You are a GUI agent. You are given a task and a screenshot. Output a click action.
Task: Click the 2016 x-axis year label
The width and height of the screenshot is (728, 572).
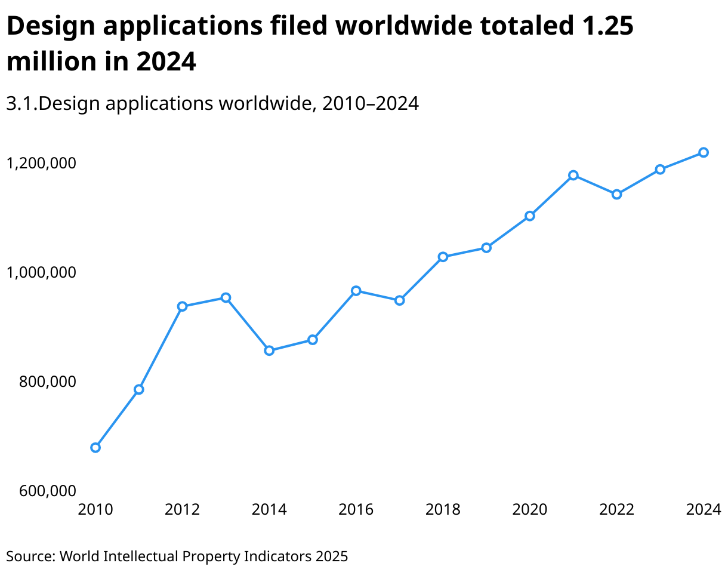tap(356, 510)
